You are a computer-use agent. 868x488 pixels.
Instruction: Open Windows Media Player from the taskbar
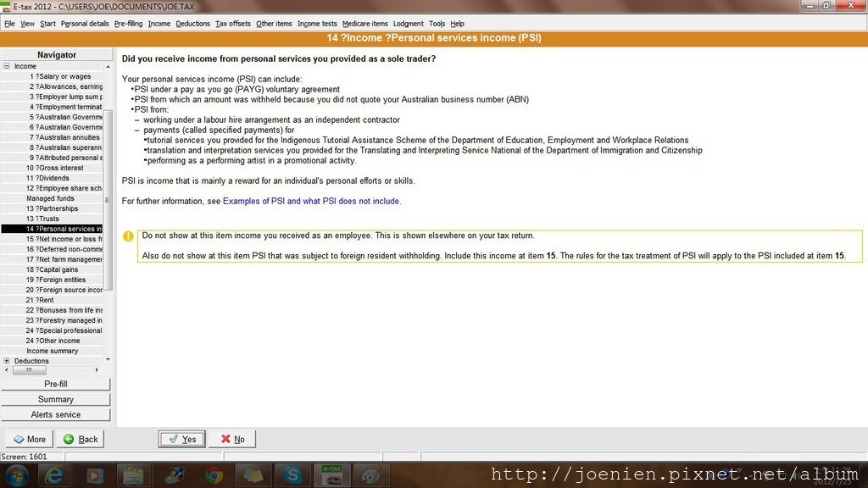point(94,475)
